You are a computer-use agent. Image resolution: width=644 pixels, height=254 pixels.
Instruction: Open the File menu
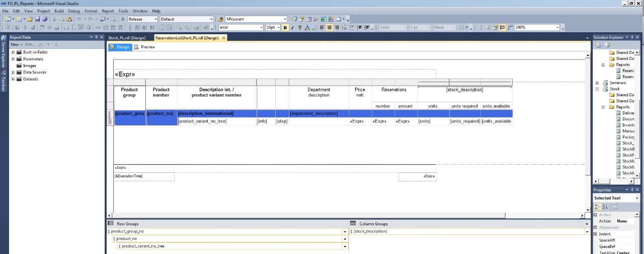tap(6, 11)
